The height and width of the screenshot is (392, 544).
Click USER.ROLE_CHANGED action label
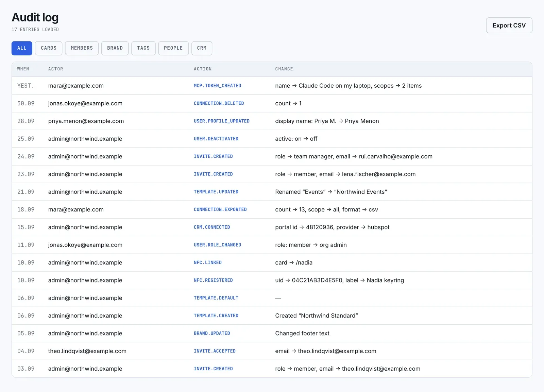coord(217,245)
